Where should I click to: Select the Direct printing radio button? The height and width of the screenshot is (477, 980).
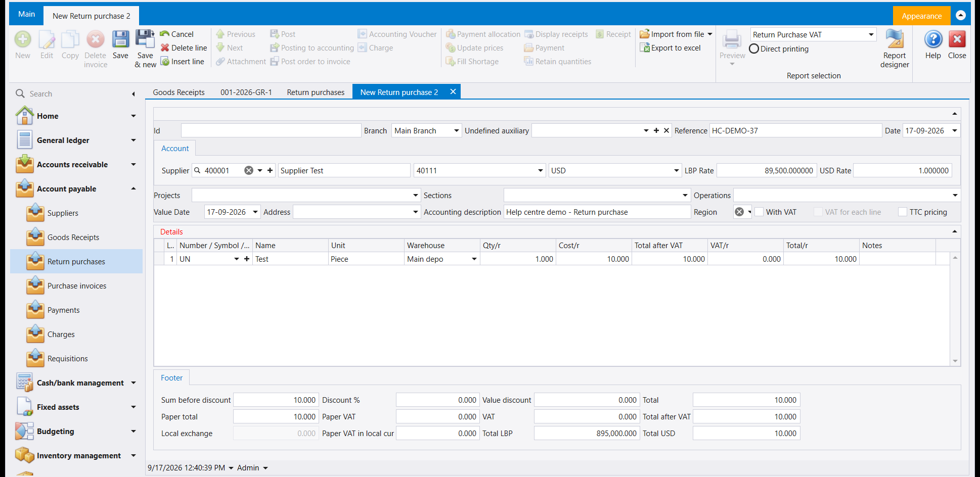[x=754, y=49]
